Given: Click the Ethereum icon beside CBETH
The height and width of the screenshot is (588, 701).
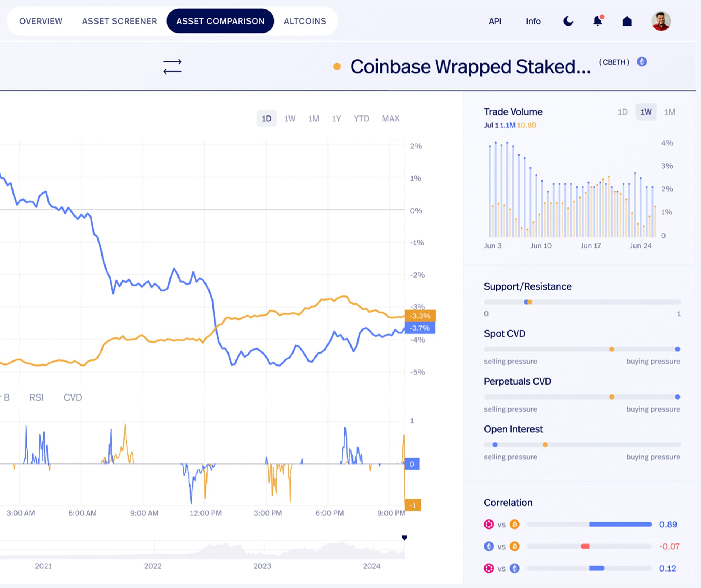Looking at the screenshot, I should [642, 62].
